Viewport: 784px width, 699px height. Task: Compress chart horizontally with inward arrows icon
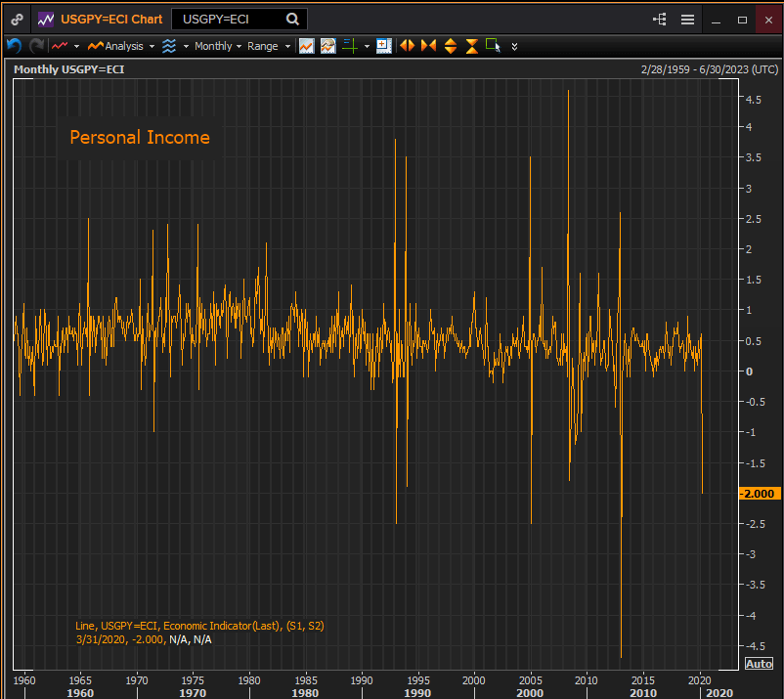pos(428,46)
